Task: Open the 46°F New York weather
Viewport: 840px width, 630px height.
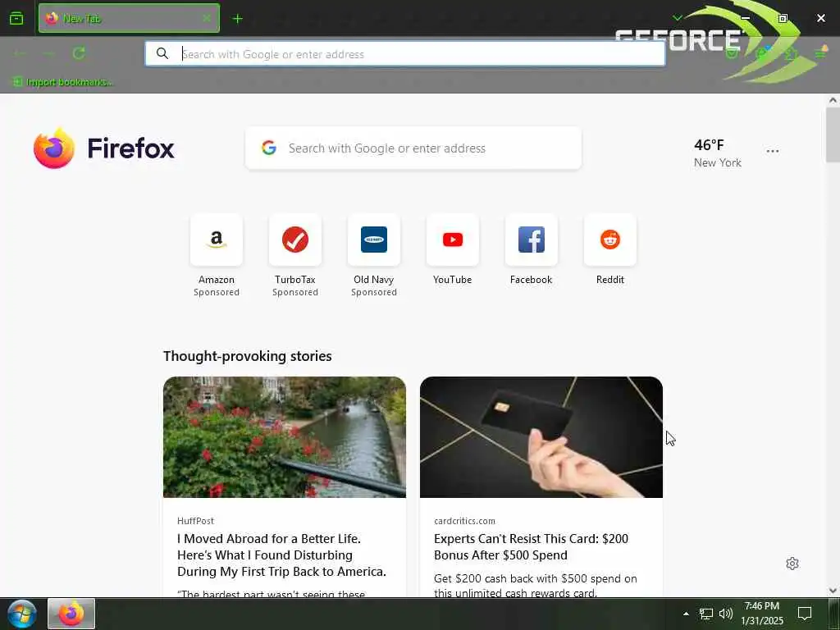Action: 717,153
